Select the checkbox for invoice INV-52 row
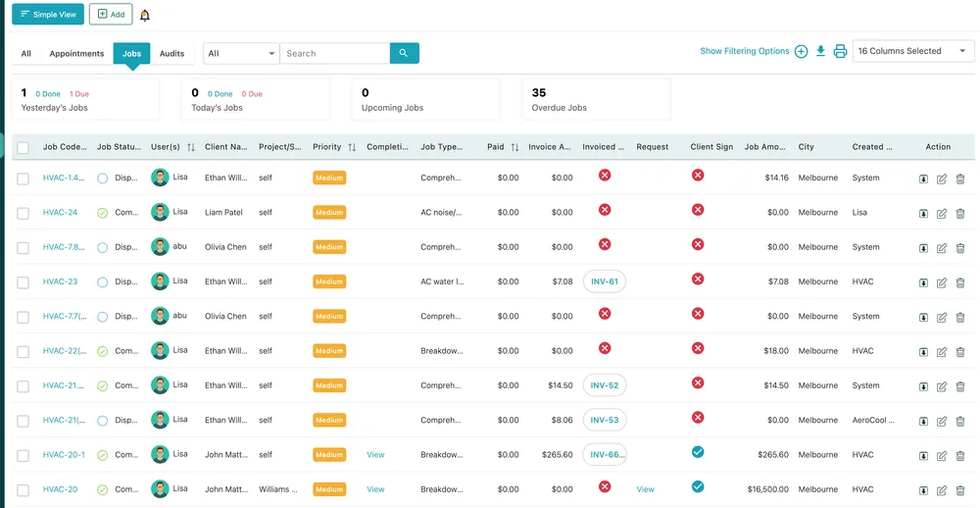 (x=24, y=386)
